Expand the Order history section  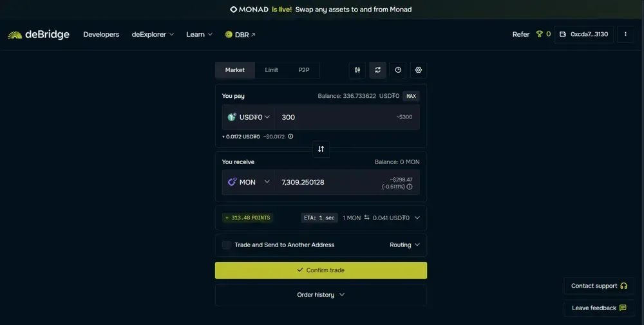321,295
